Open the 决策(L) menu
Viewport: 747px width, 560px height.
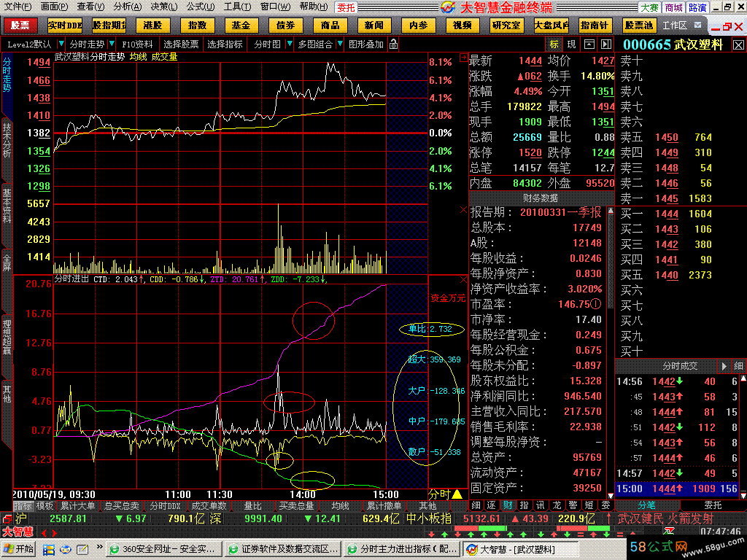click(x=164, y=7)
